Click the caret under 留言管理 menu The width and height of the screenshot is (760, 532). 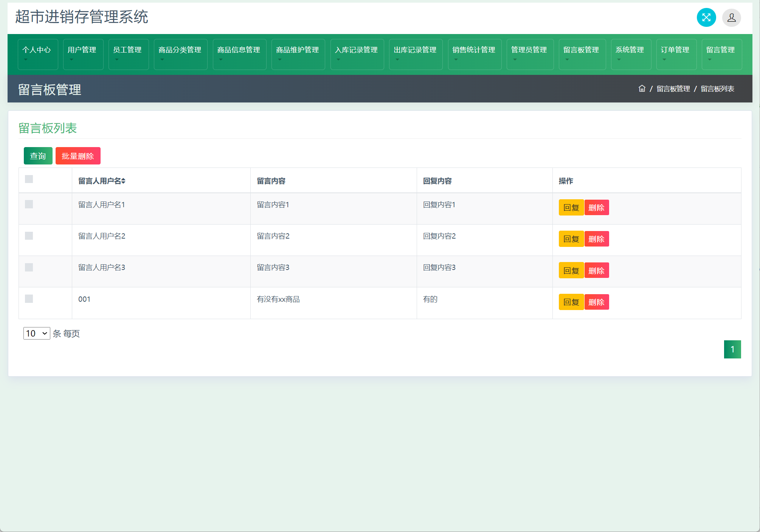pos(710,60)
